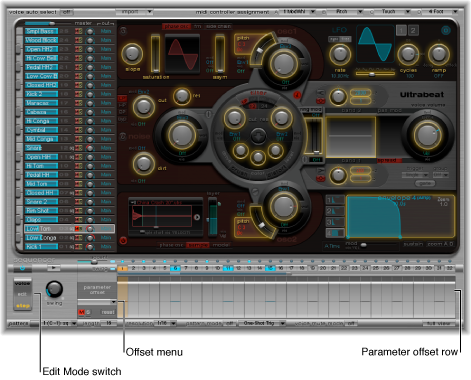Select the sample tab for osc2
This screenshot has width=471, height=380.
197,245
